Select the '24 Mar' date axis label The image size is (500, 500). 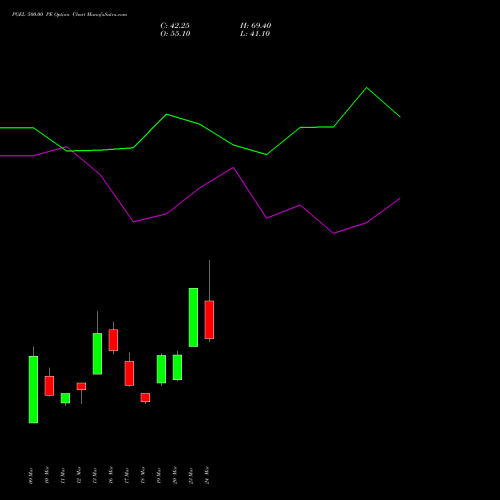207,475
